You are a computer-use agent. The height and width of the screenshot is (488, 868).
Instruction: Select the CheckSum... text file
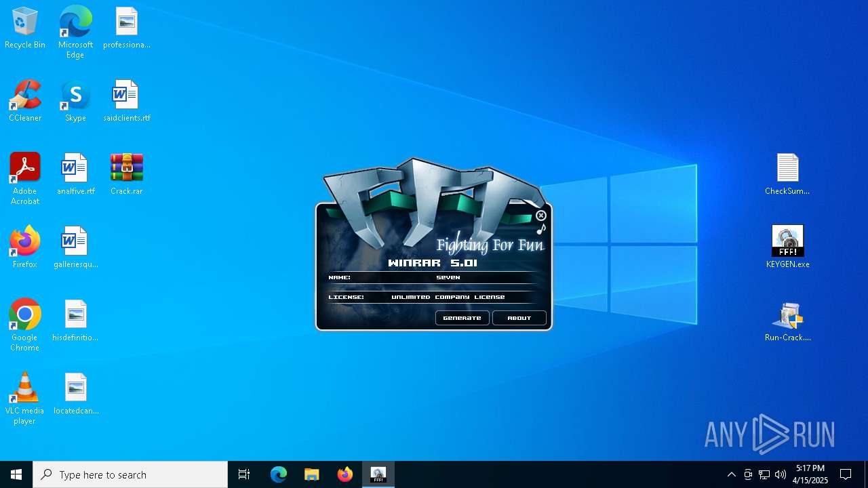787,174
